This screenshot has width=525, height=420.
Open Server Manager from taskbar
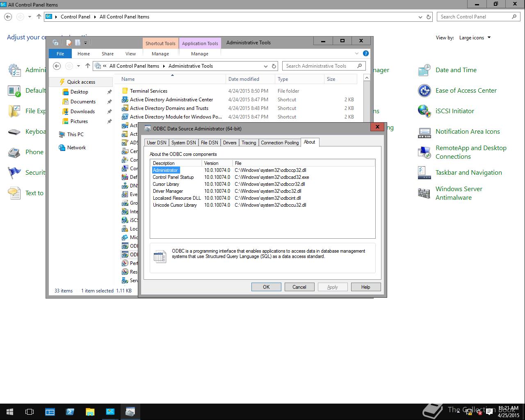[x=50, y=412]
